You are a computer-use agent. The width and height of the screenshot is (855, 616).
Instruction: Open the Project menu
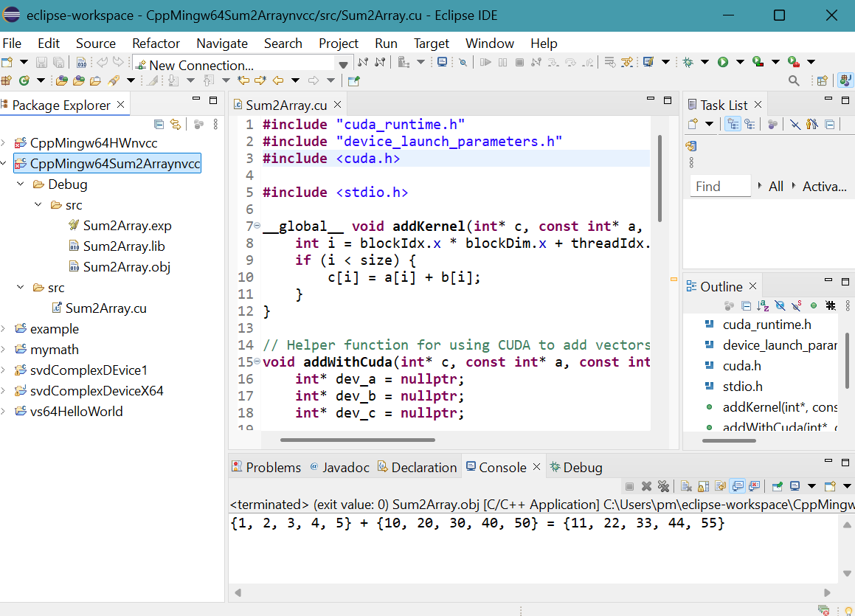[x=339, y=44]
